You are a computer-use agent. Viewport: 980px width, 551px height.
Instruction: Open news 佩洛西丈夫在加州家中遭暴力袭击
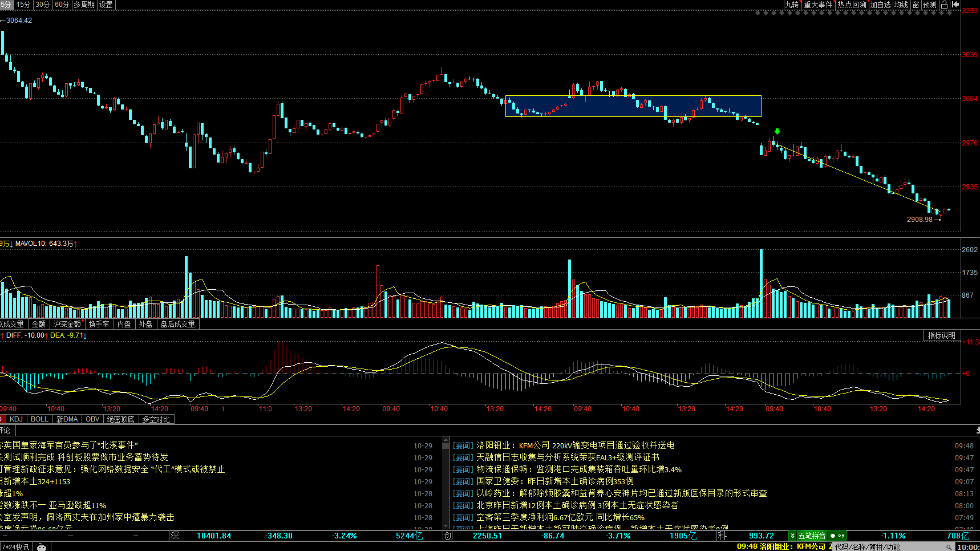tap(87, 517)
